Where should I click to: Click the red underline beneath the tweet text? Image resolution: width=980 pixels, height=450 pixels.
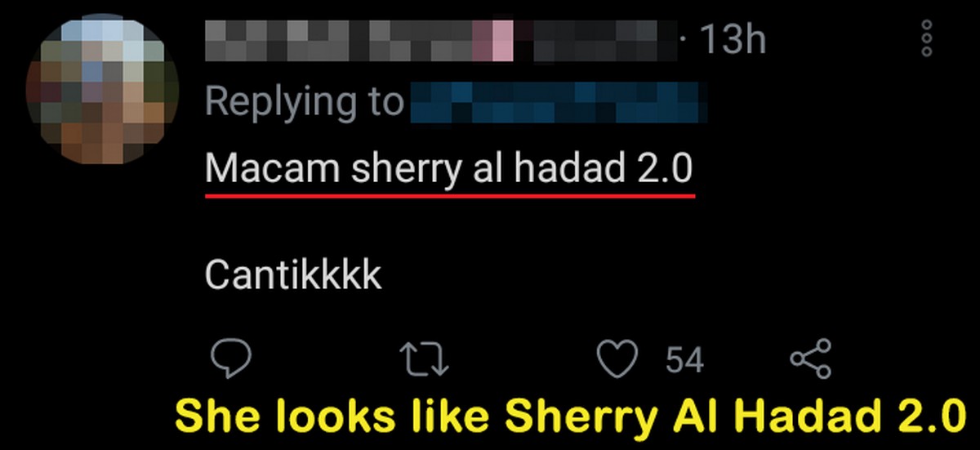point(449,195)
